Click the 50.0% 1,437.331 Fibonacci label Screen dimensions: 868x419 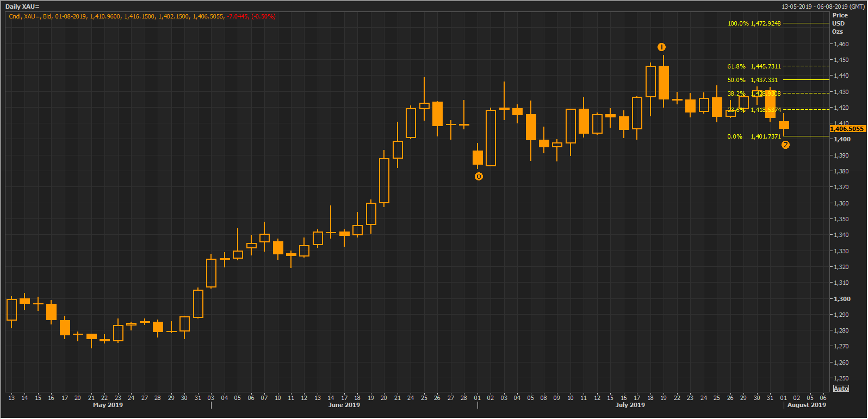point(753,80)
